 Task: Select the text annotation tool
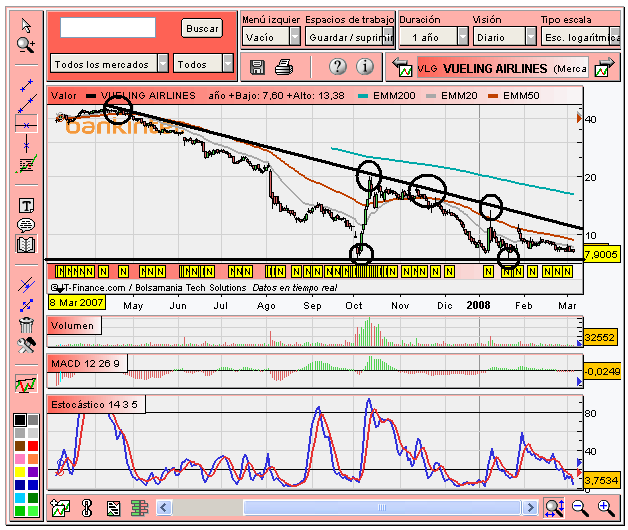(26, 206)
